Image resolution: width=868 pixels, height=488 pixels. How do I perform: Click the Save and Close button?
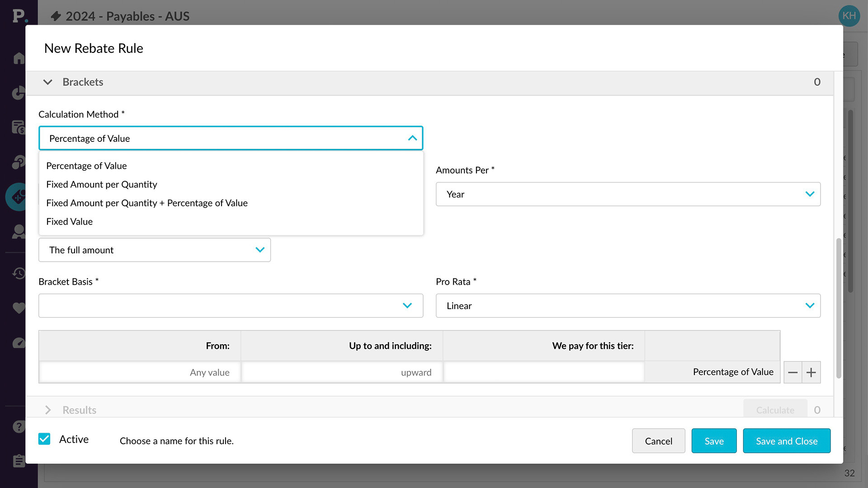click(x=786, y=441)
